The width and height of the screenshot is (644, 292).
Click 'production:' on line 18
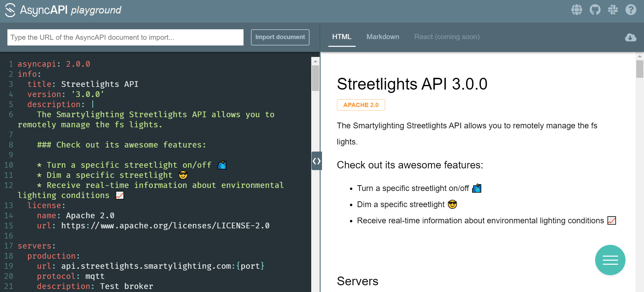(x=54, y=256)
